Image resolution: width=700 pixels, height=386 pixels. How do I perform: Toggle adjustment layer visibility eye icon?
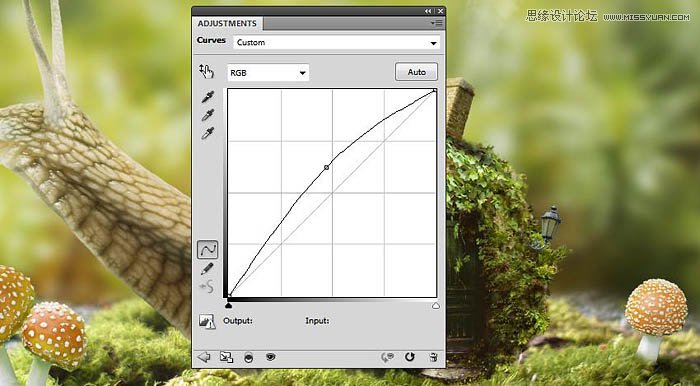[x=270, y=357]
